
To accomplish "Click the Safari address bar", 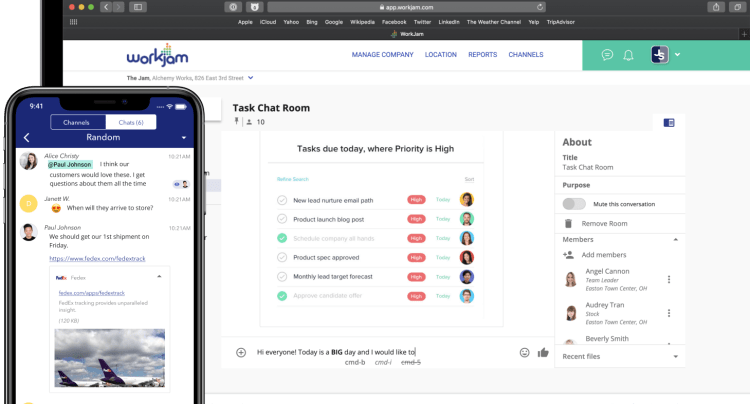I will point(407,7).
